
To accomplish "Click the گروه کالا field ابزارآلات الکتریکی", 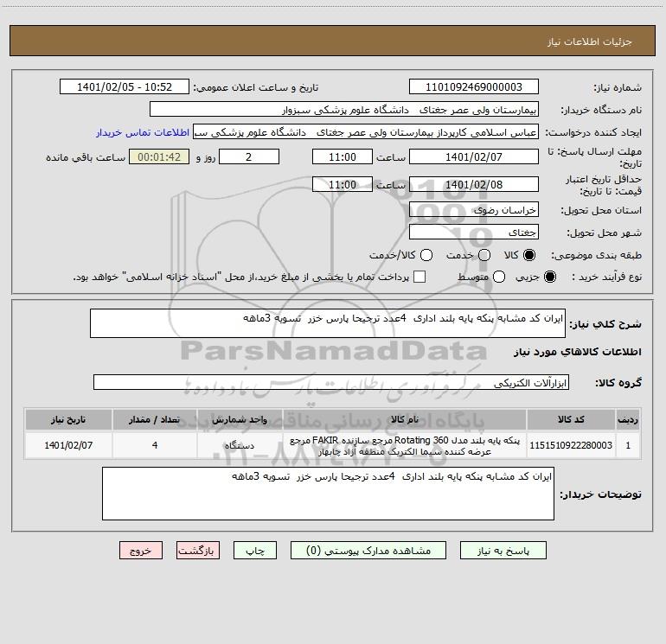I will pos(331,382).
